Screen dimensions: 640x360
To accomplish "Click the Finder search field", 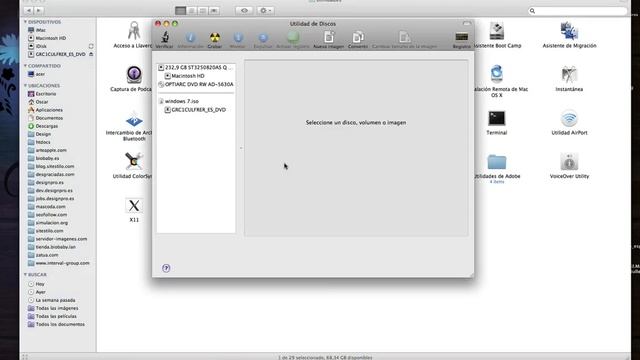I will pos(577,11).
